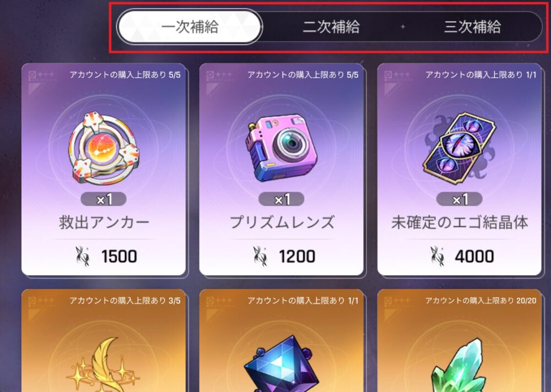This screenshot has height=392, width=551.
Task: Switch to the 二次補給 tab
Action: 331,27
